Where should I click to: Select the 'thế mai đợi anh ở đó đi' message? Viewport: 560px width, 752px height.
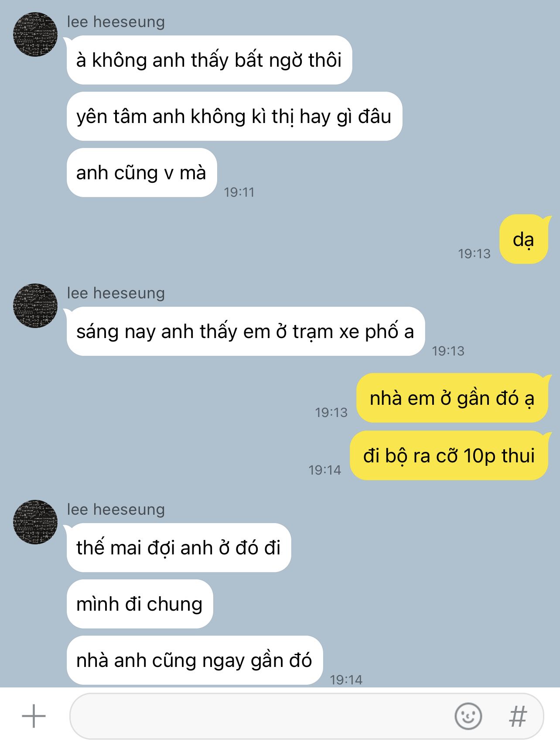coord(178,548)
